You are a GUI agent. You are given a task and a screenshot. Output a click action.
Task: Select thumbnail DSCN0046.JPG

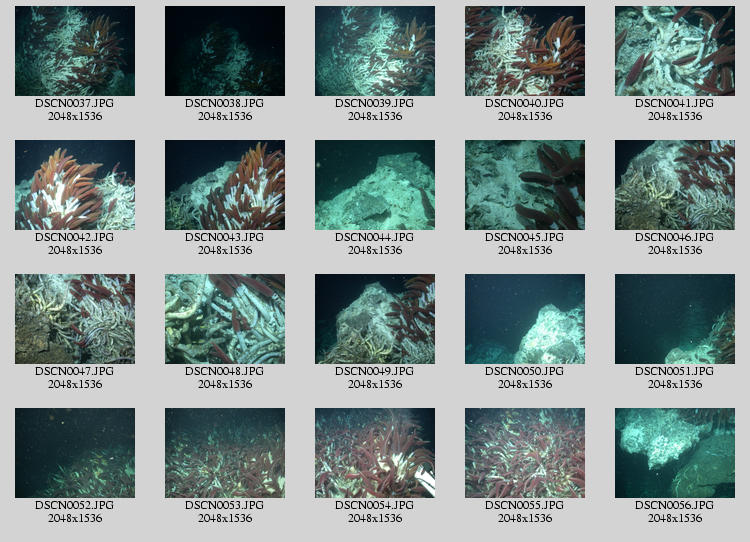click(x=675, y=185)
